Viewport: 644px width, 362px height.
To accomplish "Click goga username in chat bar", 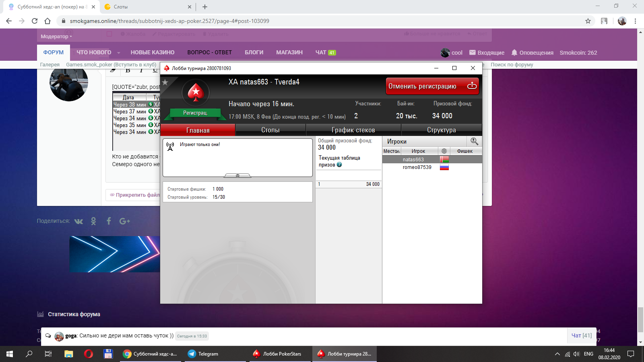I will pyautogui.click(x=71, y=336).
